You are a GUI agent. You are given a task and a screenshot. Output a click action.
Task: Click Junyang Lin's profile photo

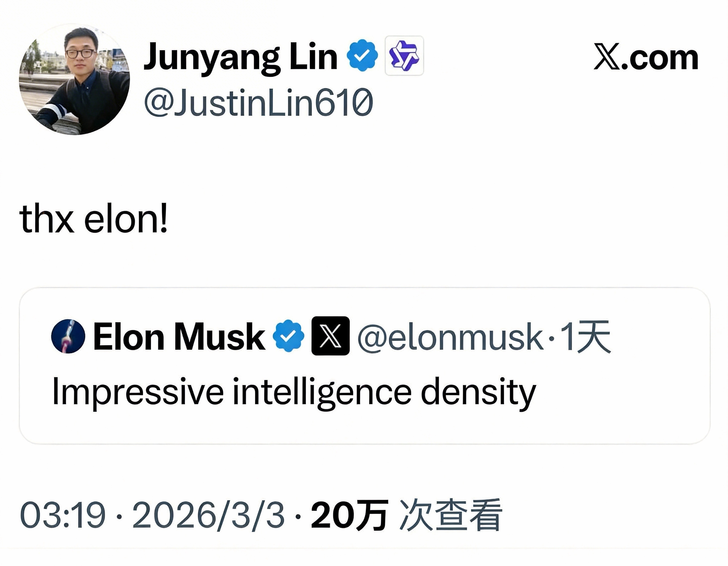[x=75, y=80]
